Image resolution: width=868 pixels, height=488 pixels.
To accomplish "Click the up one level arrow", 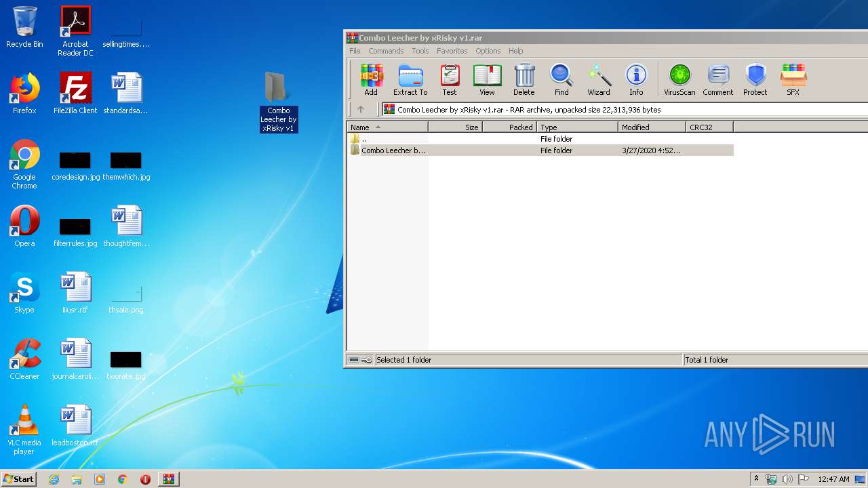I will (361, 109).
